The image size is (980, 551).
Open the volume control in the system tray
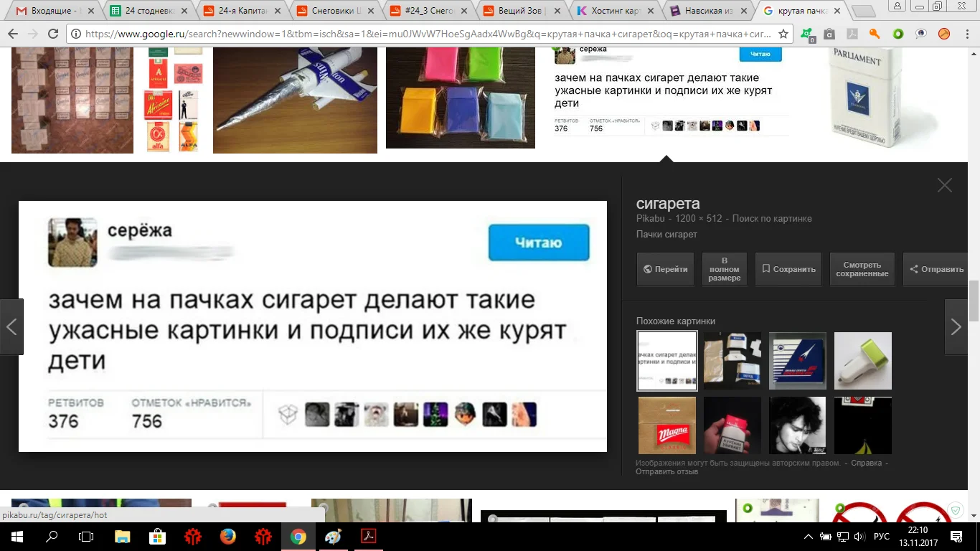859,537
